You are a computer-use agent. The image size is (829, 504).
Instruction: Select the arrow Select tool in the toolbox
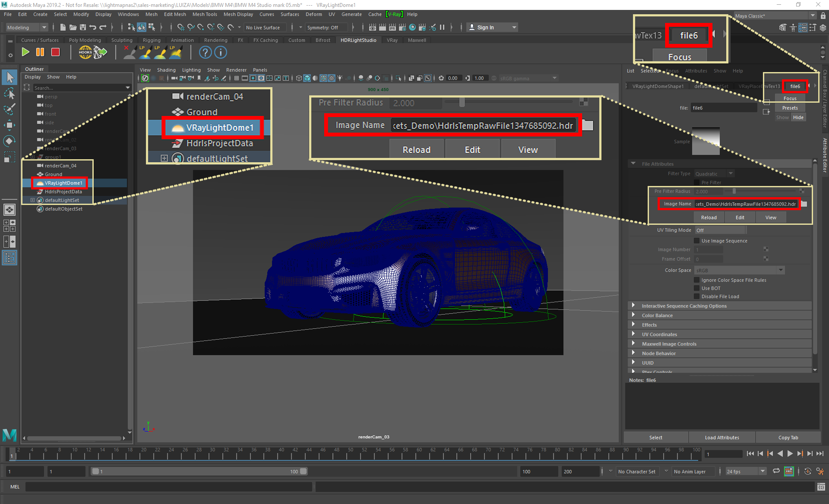(9, 78)
